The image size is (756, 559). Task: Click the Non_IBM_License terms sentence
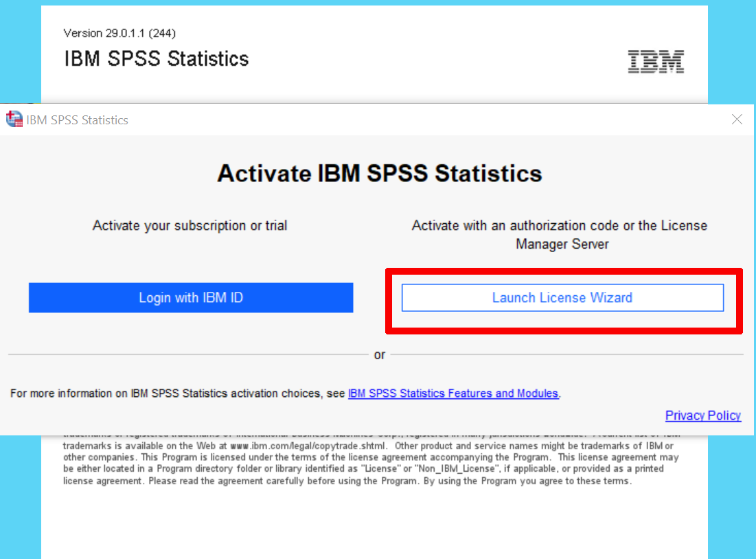[x=371, y=469]
